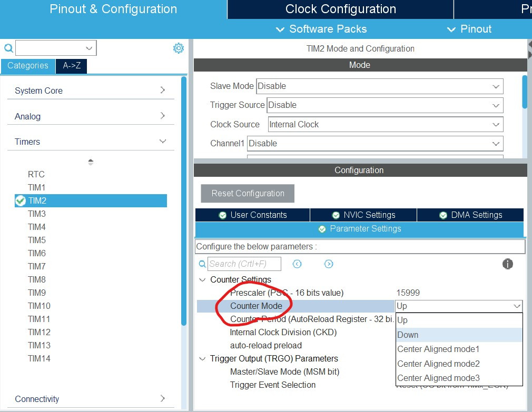
Task: Click the green check icon beside TIM2
Action: [21, 200]
